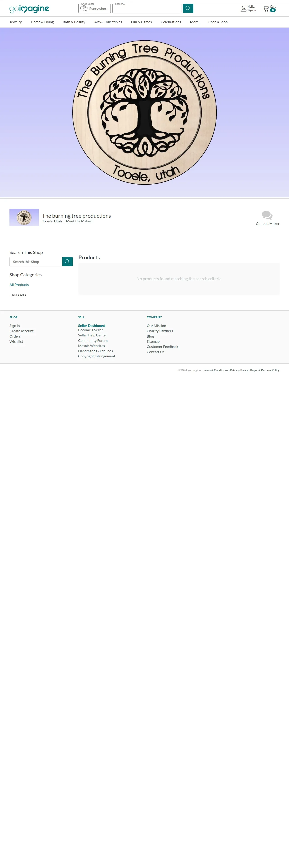Click the teal header search button
This screenshot has width=289, height=868.
click(188, 8)
